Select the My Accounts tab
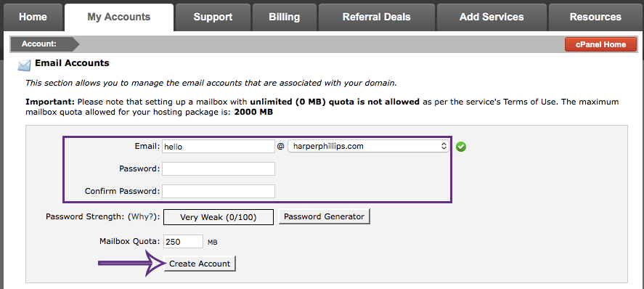This screenshot has height=289, width=644. 118,17
